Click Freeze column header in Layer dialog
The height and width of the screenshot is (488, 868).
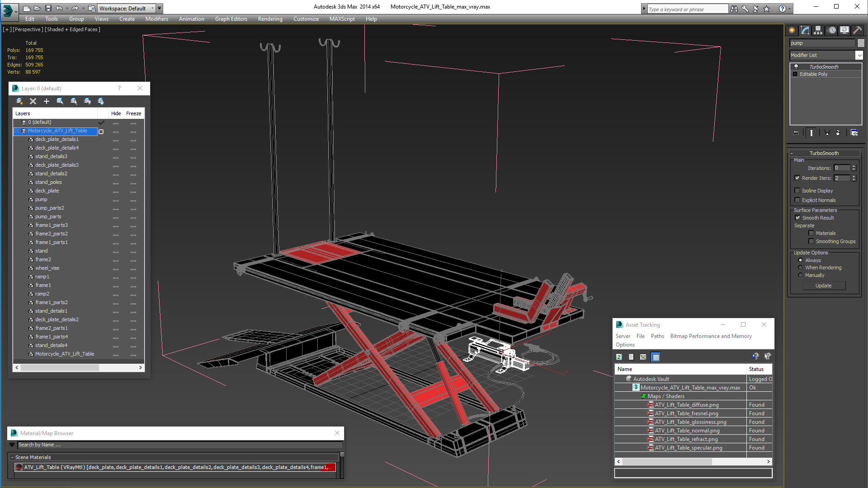click(x=133, y=113)
